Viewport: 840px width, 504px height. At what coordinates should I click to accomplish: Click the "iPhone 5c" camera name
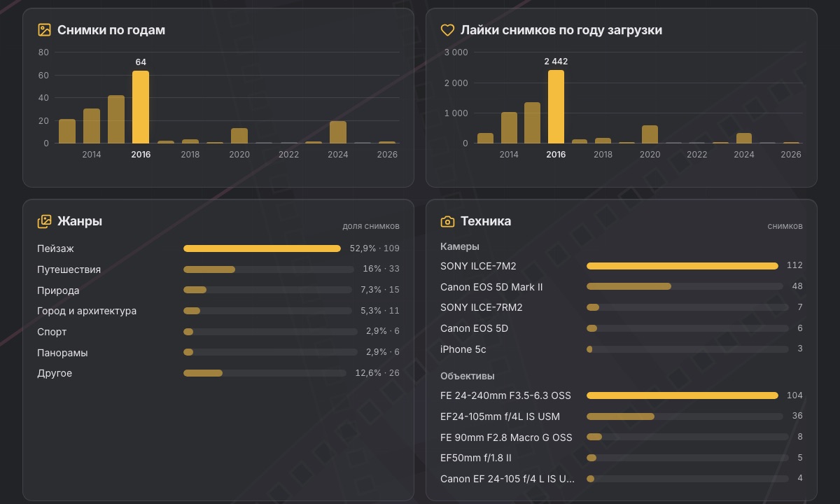(463, 349)
